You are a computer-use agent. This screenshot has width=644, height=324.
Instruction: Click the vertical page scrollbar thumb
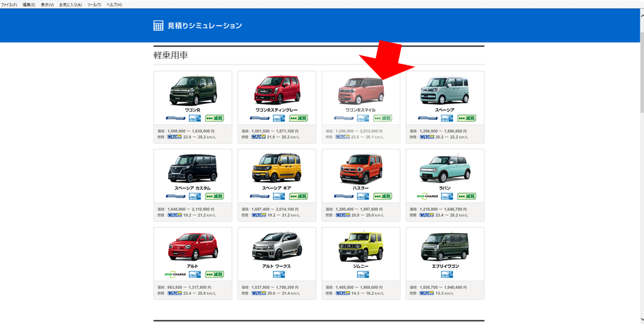642,73
